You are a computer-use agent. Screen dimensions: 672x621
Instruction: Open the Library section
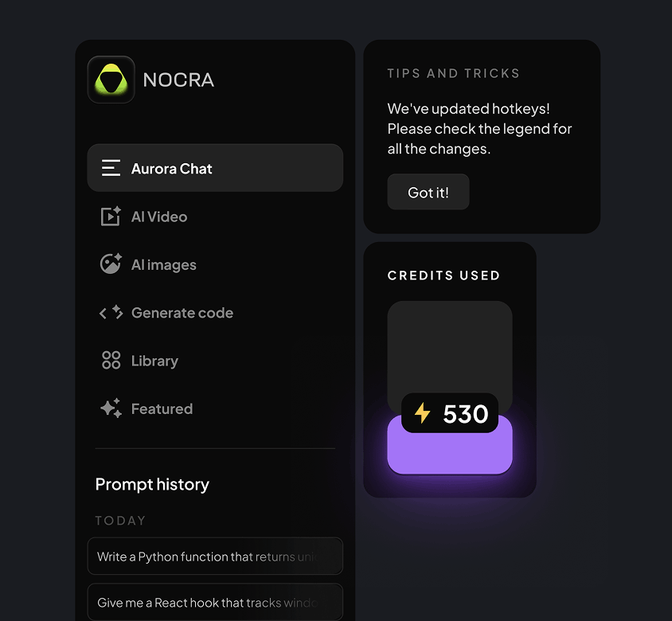pos(154,361)
